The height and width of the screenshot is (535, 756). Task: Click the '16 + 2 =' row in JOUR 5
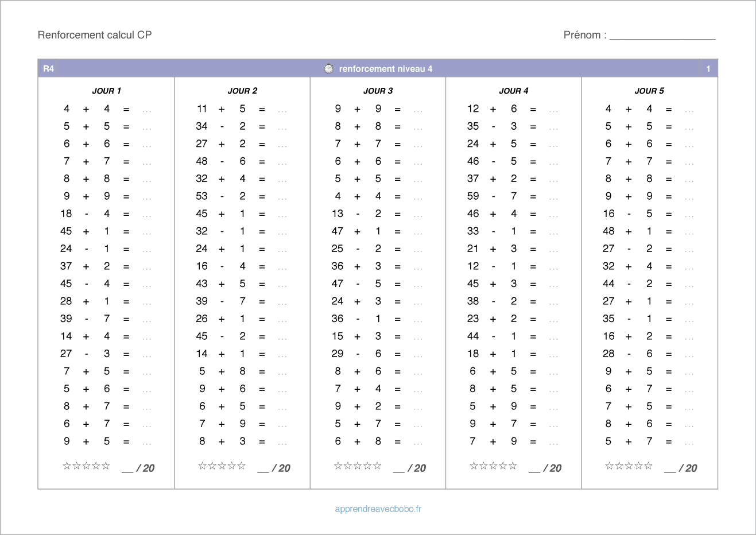[x=649, y=336]
